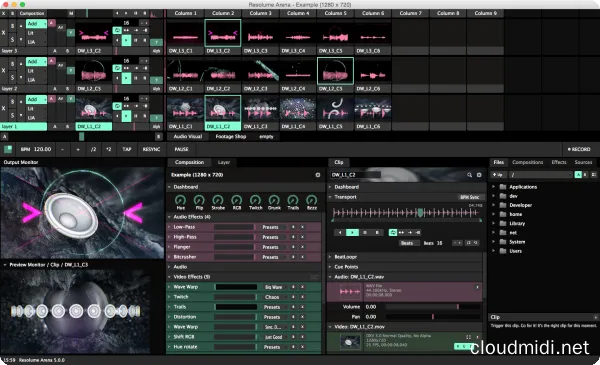Toggle layer 1 Bypass B button
Viewport: 600px width, 365px height.
click(12, 102)
